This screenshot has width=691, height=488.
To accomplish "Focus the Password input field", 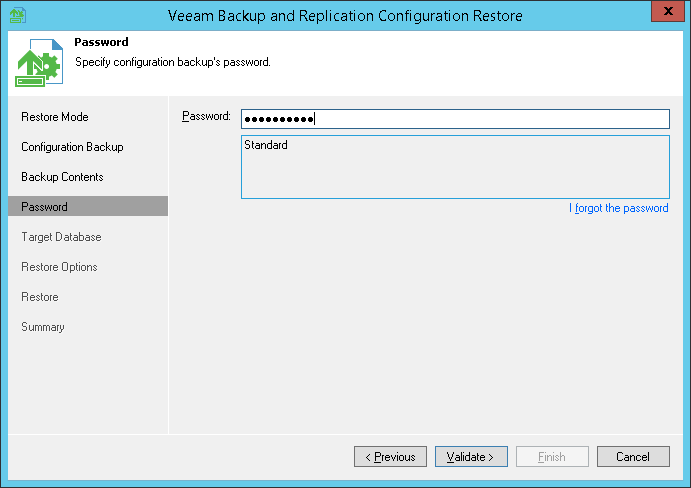I will (455, 119).
